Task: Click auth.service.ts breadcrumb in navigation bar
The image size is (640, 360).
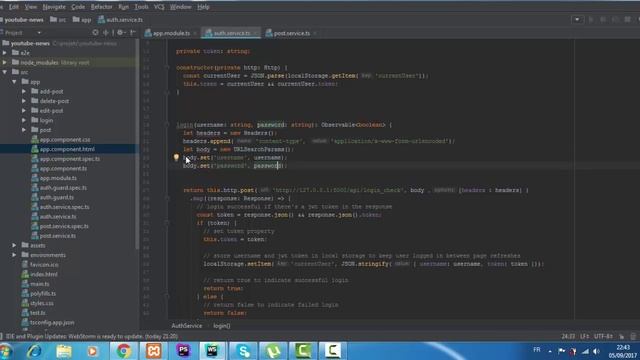Action: coord(120,20)
